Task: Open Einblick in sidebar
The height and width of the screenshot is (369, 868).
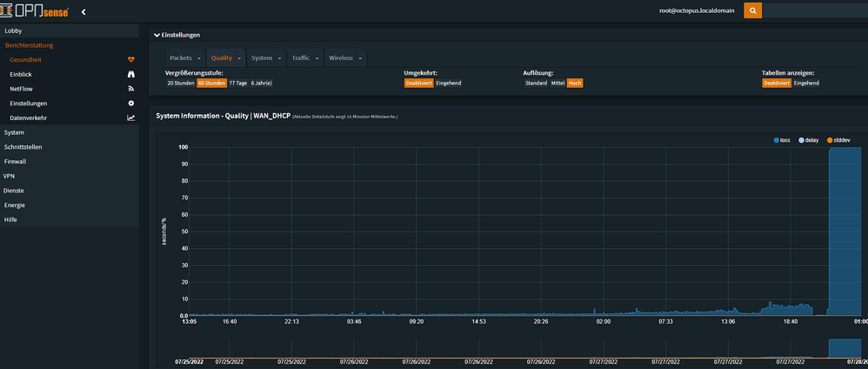Action: 70,74
